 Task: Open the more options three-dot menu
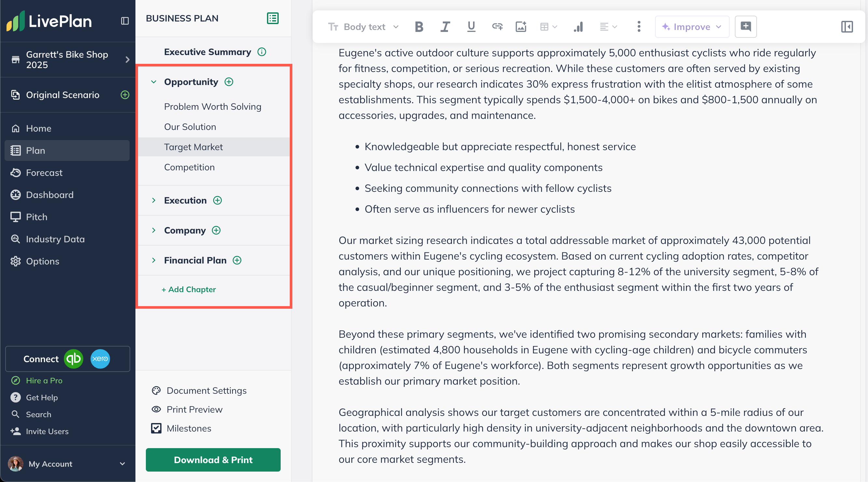638,27
